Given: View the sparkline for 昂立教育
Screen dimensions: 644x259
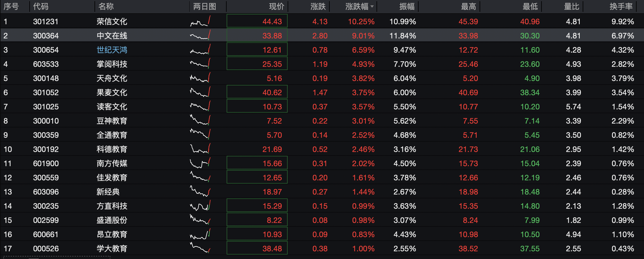Looking at the screenshot, I should point(200,234).
